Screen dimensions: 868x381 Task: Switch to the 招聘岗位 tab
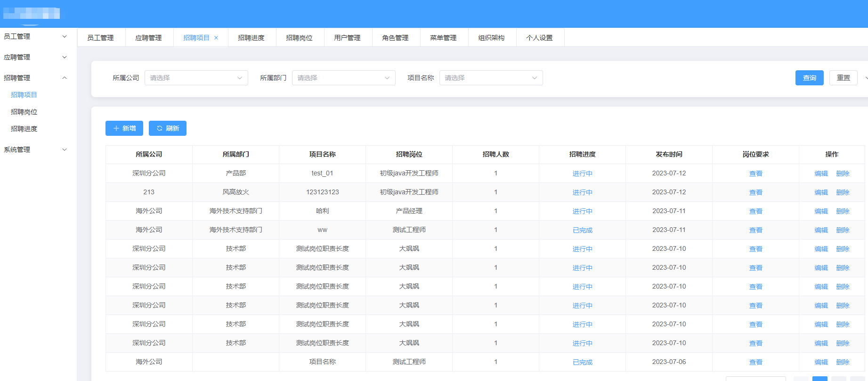(300, 38)
